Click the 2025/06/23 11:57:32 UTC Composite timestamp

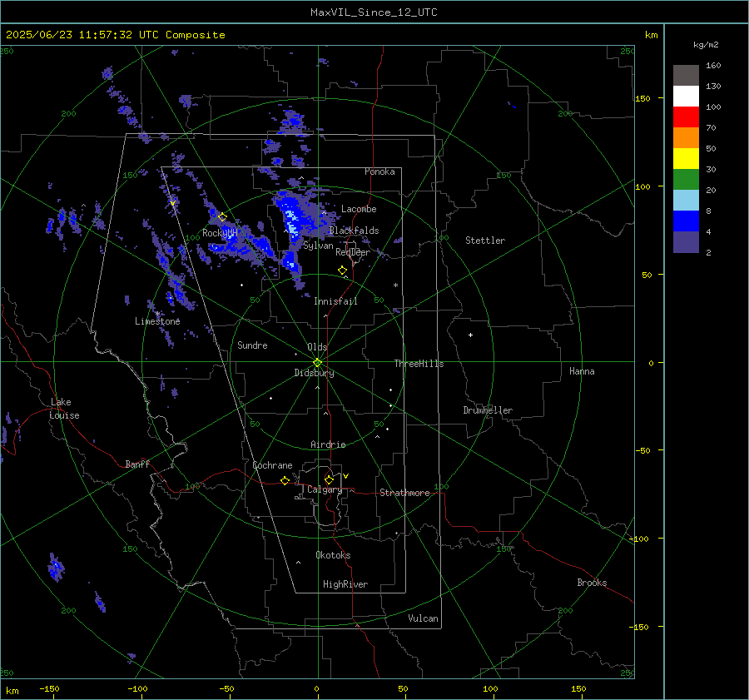tap(116, 35)
